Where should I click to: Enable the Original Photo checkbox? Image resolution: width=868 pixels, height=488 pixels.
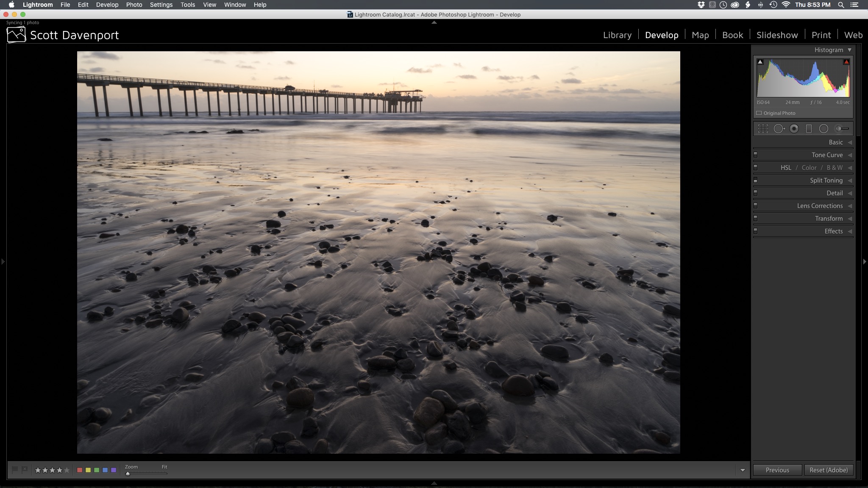pos(759,113)
